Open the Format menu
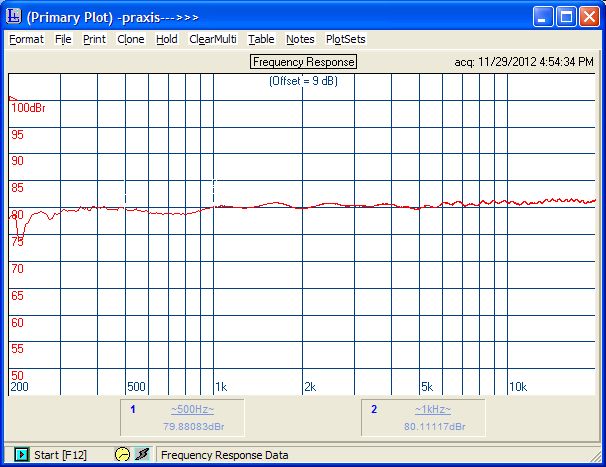The width and height of the screenshot is (606, 467). [x=27, y=39]
